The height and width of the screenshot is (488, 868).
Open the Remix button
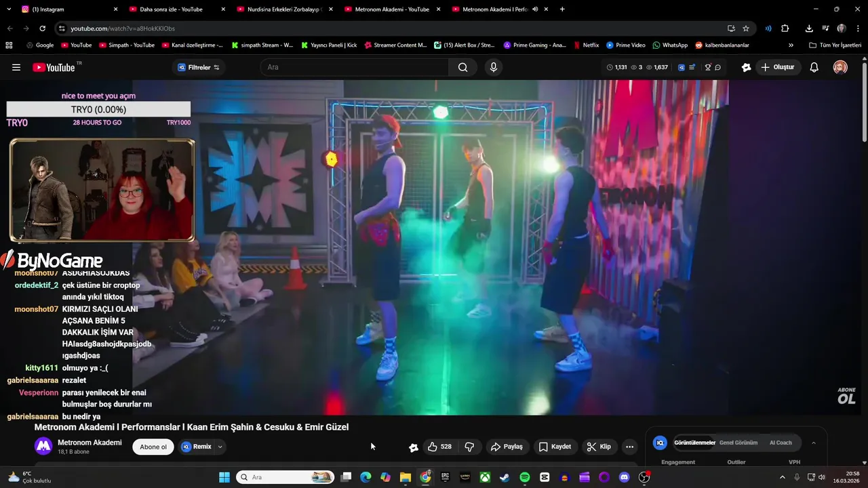(196, 447)
